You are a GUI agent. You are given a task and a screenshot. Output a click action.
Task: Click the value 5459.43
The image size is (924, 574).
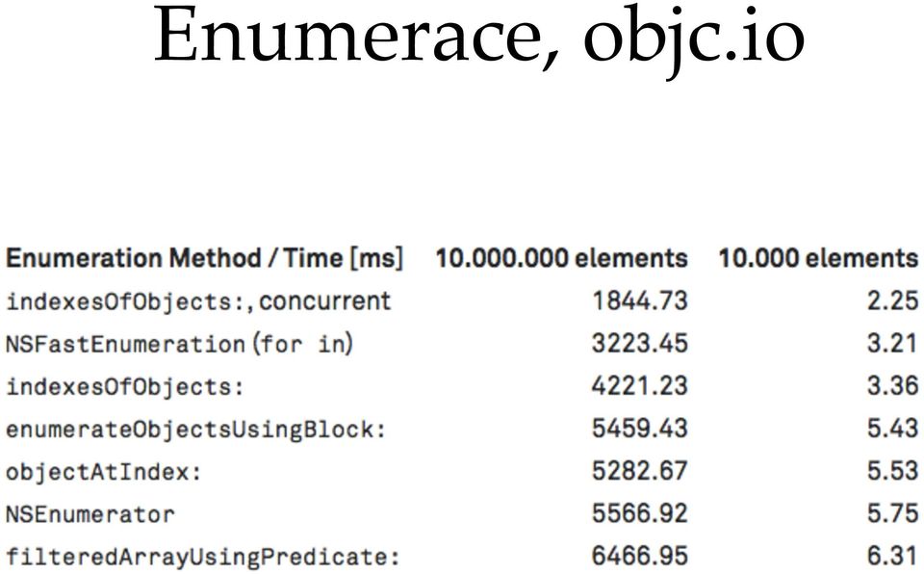click(639, 428)
